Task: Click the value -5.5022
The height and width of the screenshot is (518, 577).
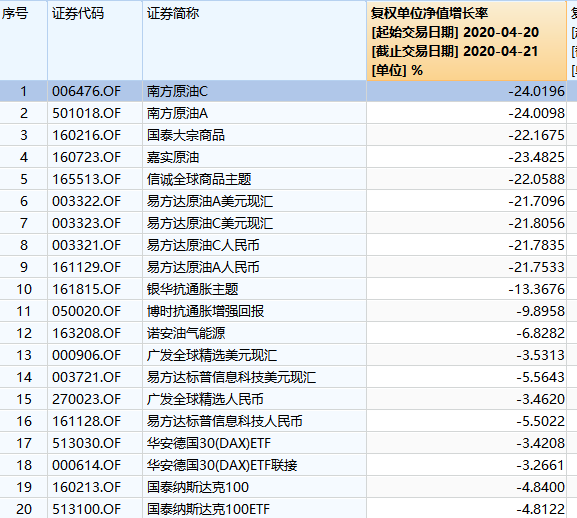Action: coord(541,421)
